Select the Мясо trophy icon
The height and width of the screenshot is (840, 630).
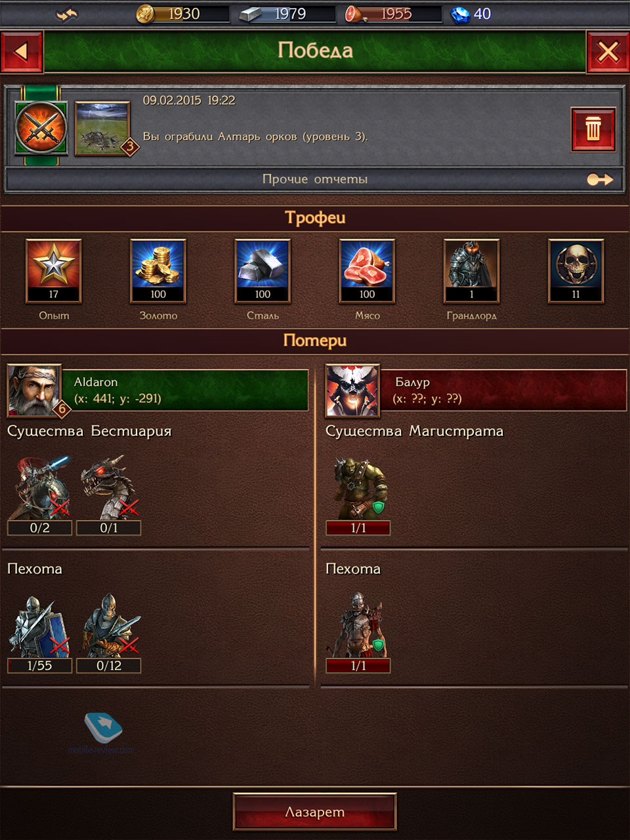(367, 270)
